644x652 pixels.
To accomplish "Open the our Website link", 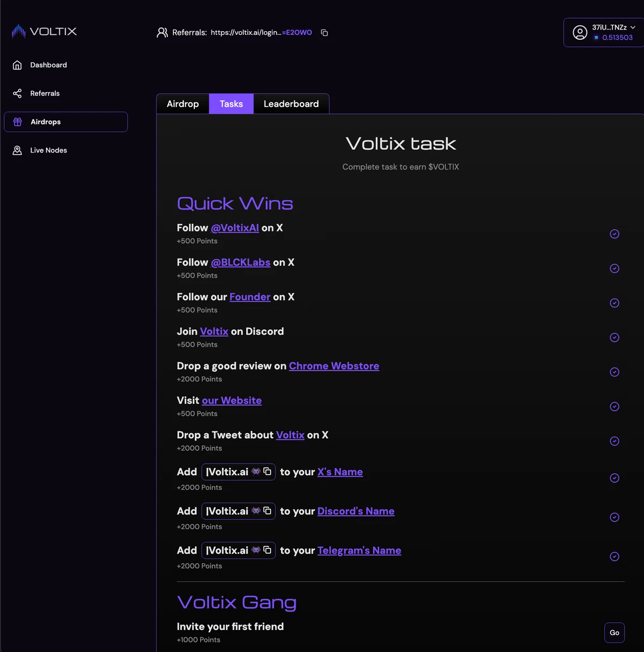I will coord(232,400).
